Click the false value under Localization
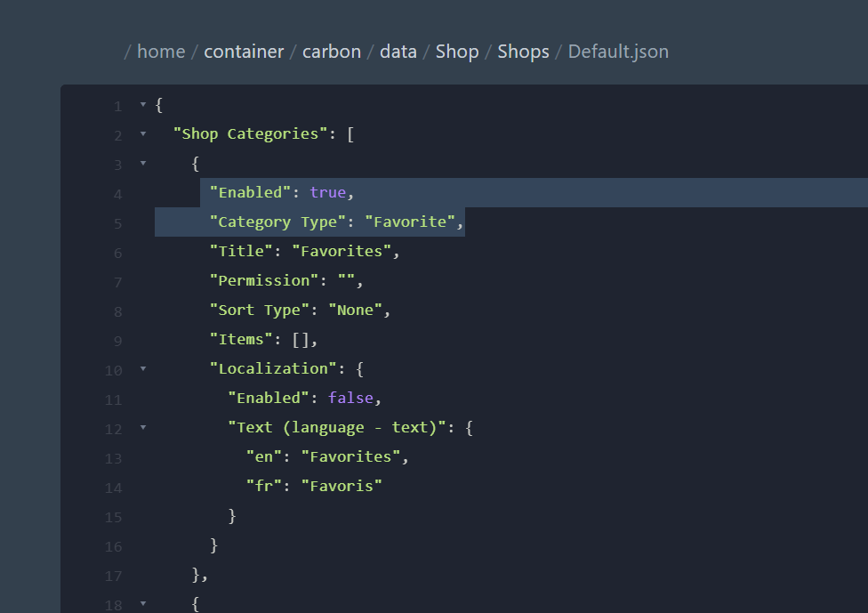The height and width of the screenshot is (613, 868). tap(350, 399)
